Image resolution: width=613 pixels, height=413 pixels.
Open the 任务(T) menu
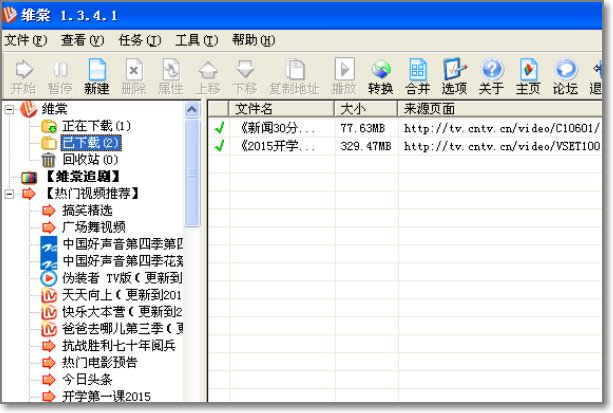tap(139, 40)
